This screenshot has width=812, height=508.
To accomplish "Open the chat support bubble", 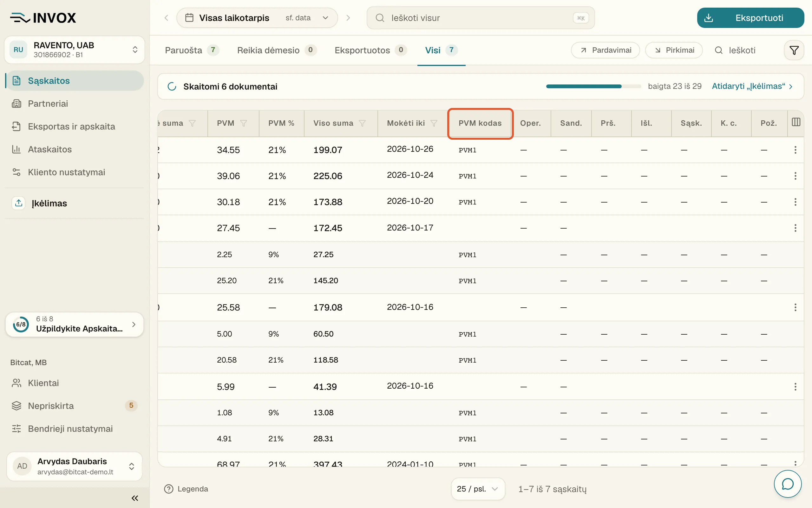I will coord(788,484).
